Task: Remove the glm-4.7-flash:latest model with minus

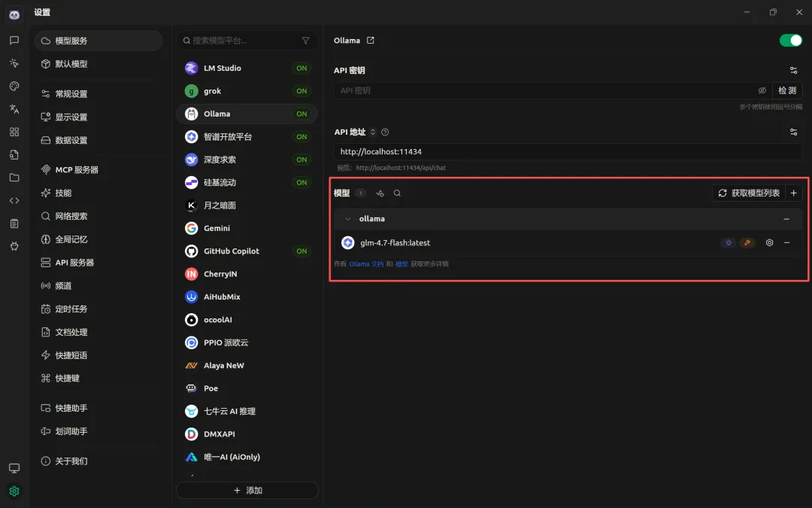Action: (x=786, y=242)
